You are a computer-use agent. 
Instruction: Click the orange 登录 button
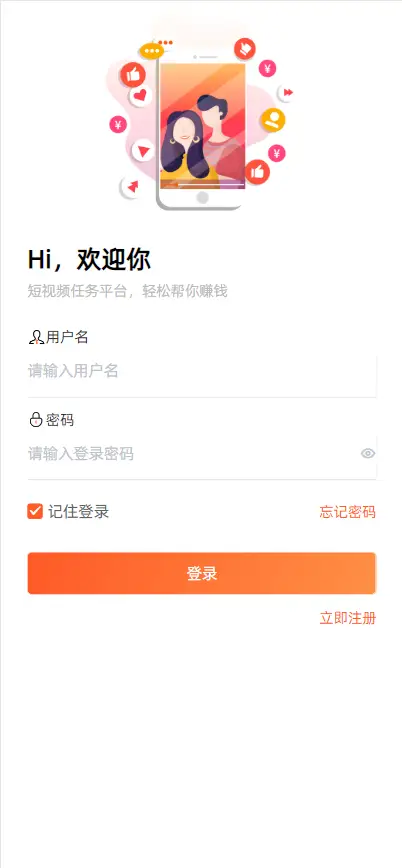pyautogui.click(x=202, y=574)
